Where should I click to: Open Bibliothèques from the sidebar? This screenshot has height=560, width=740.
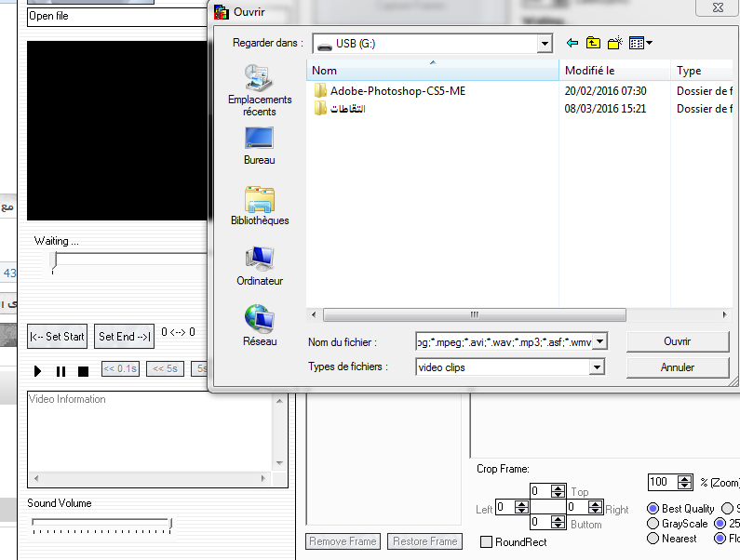tap(260, 206)
